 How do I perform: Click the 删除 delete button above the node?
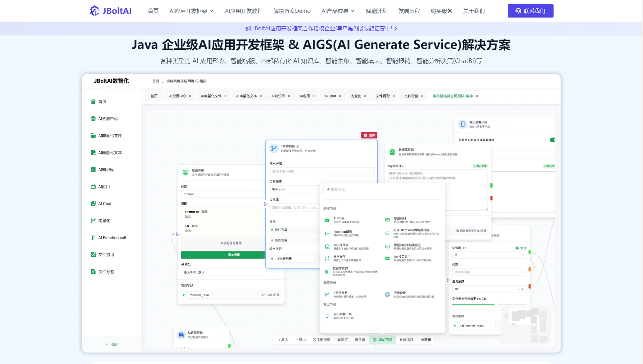(x=369, y=135)
